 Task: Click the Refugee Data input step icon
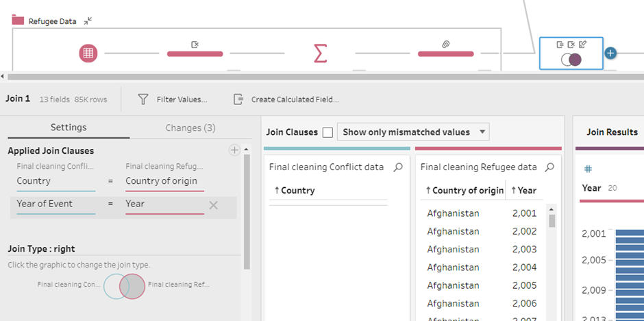[x=88, y=53]
